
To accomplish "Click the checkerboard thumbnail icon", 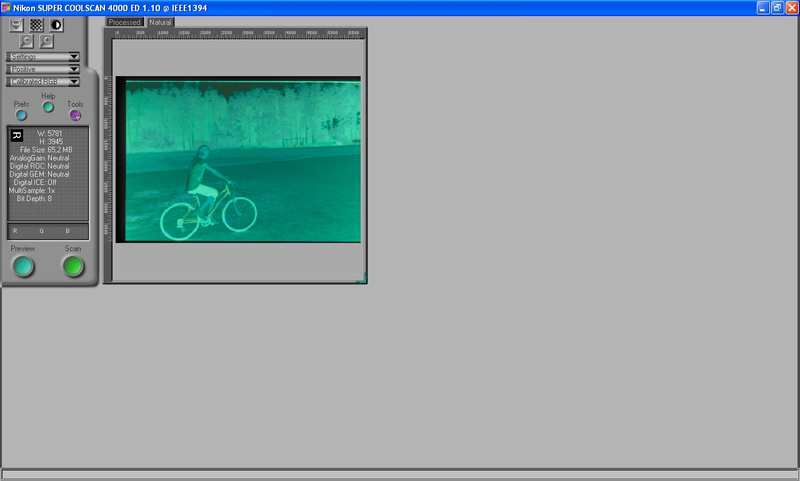I will click(x=36, y=24).
